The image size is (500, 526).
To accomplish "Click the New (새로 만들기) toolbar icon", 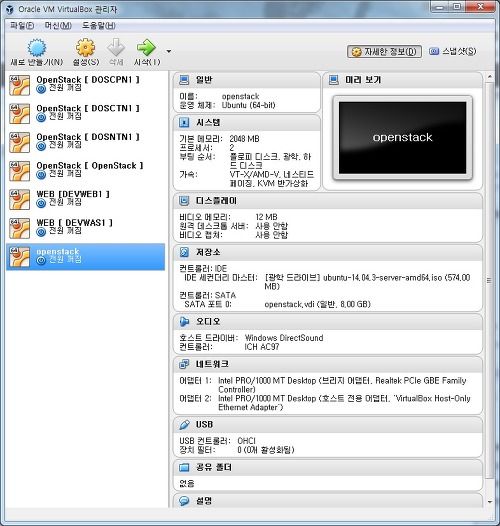I will (37, 48).
